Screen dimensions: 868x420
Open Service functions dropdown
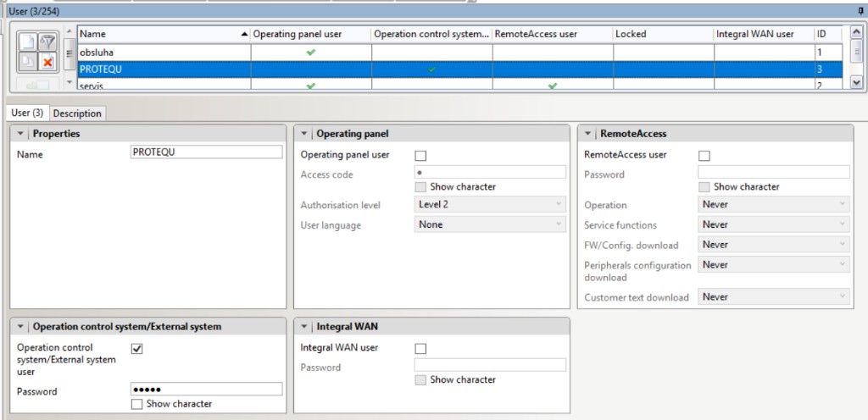click(773, 224)
